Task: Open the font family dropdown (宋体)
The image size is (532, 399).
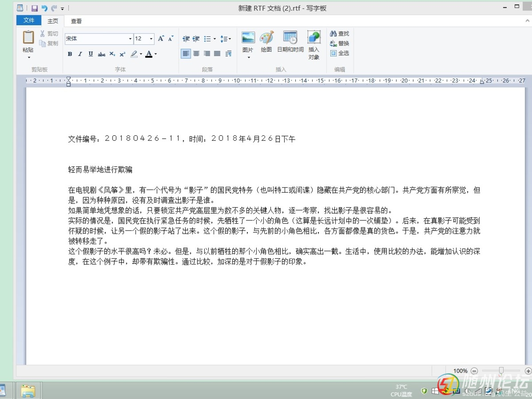Action: tap(130, 39)
